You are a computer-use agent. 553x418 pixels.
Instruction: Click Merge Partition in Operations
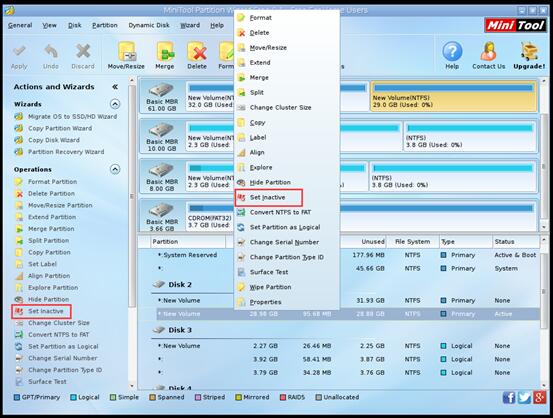point(45,229)
